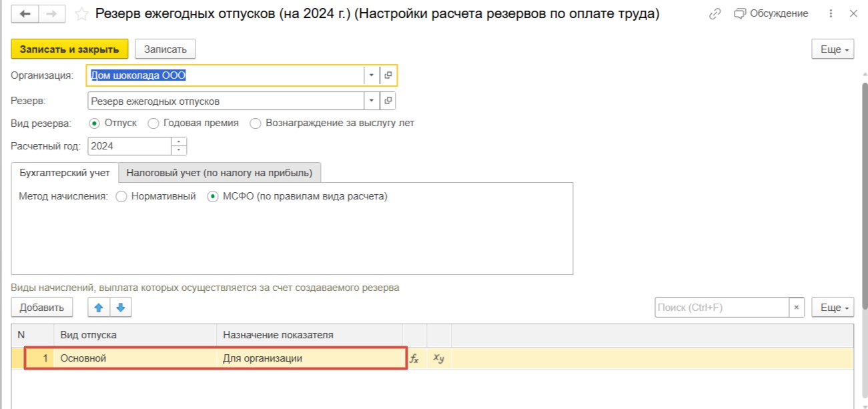Expand the Организация dropdown list

(372, 76)
